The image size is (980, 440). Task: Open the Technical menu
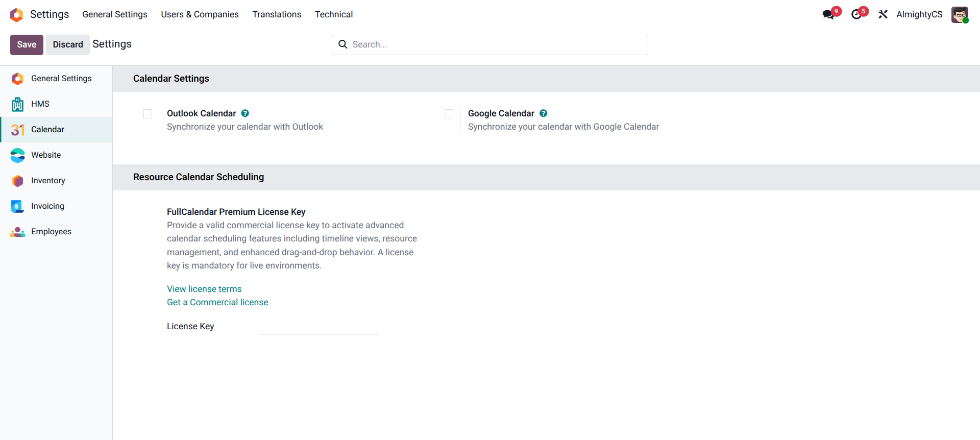(x=334, y=14)
